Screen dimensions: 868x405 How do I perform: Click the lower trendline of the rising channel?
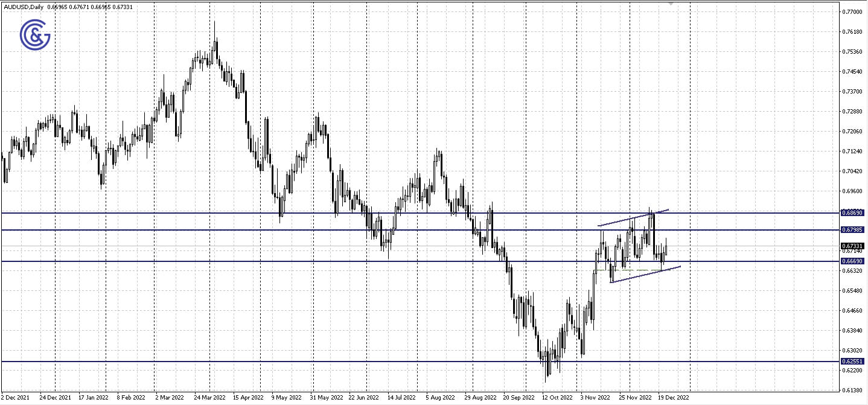[640, 275]
